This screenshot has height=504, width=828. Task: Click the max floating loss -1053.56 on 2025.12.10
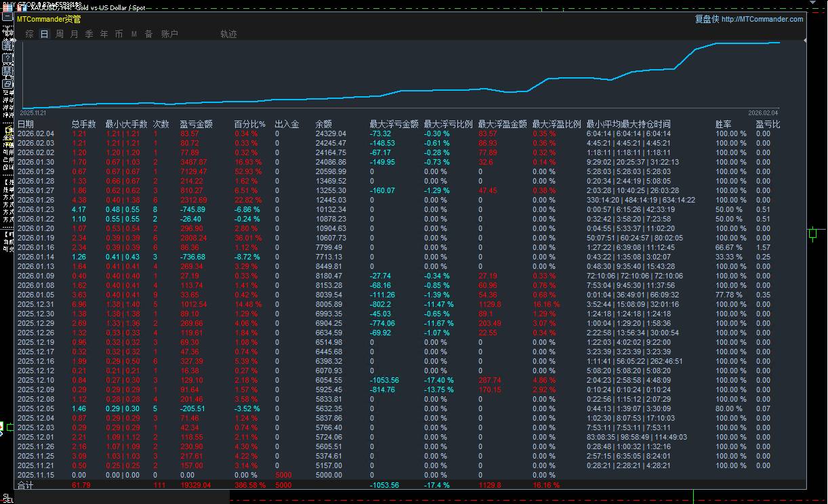click(384, 381)
